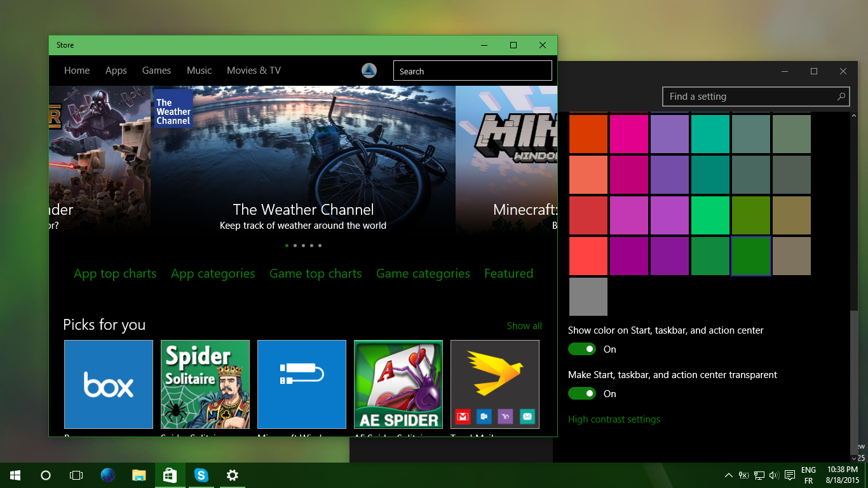Open the Spider Solitaire app tile
868x488 pixels.
coord(205,384)
